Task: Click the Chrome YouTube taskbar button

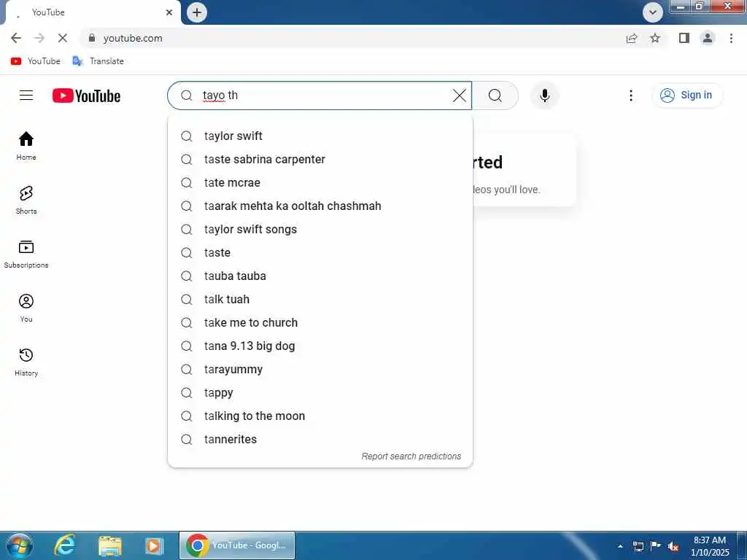Action: tap(237, 545)
